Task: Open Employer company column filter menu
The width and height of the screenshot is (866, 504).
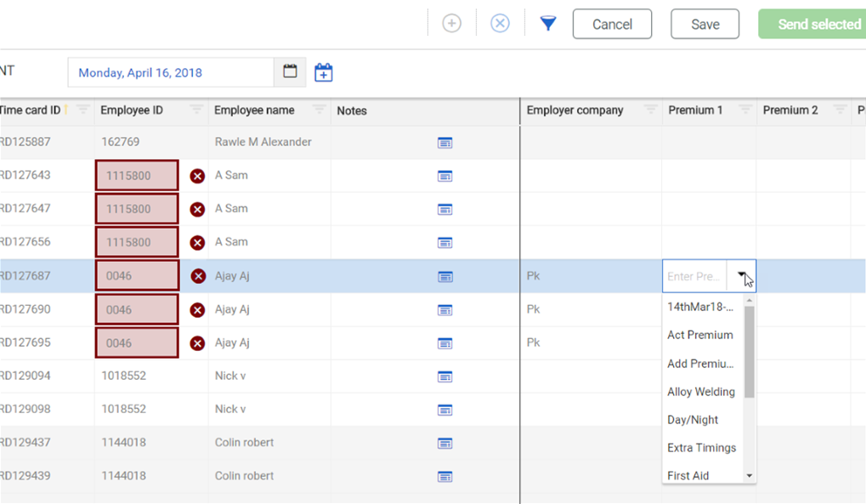Action: click(x=650, y=110)
